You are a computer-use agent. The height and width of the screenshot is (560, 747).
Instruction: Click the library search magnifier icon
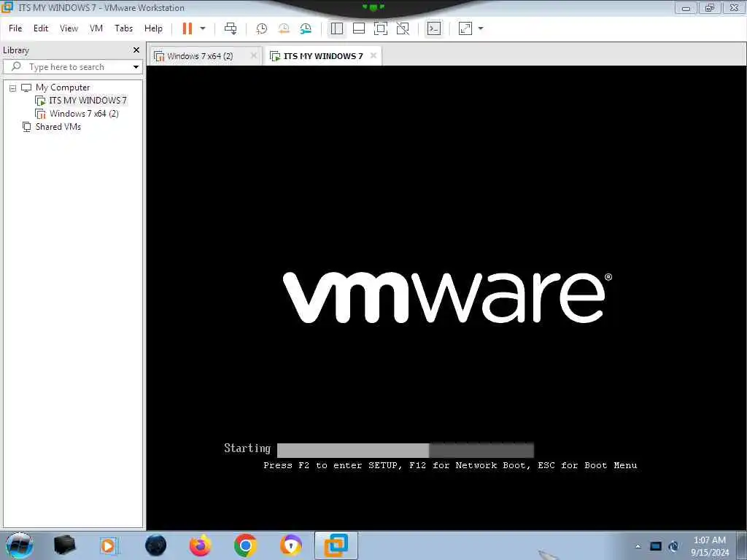tap(16, 66)
